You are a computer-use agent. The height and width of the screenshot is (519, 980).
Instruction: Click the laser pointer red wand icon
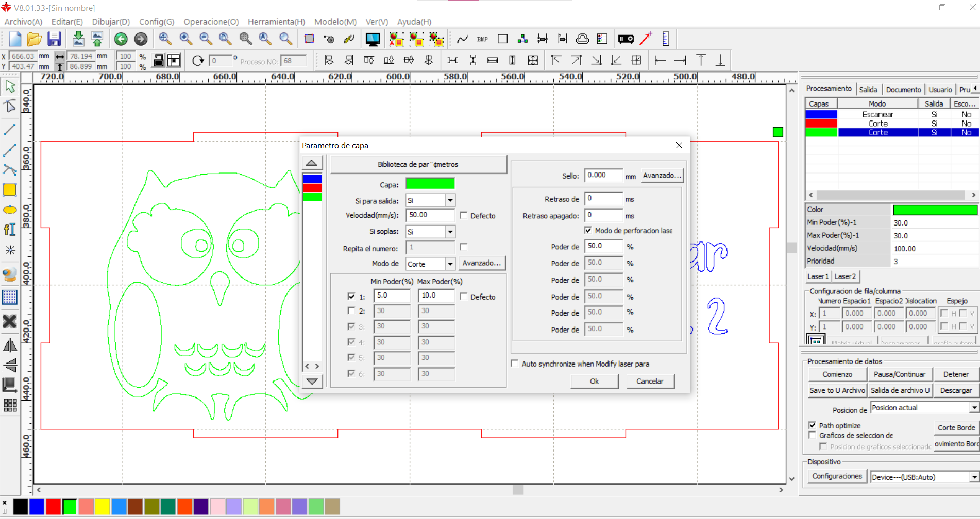(646, 39)
